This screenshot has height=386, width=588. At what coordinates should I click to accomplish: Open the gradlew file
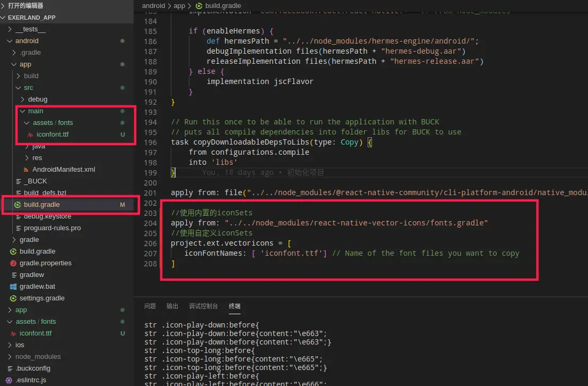pos(31,275)
